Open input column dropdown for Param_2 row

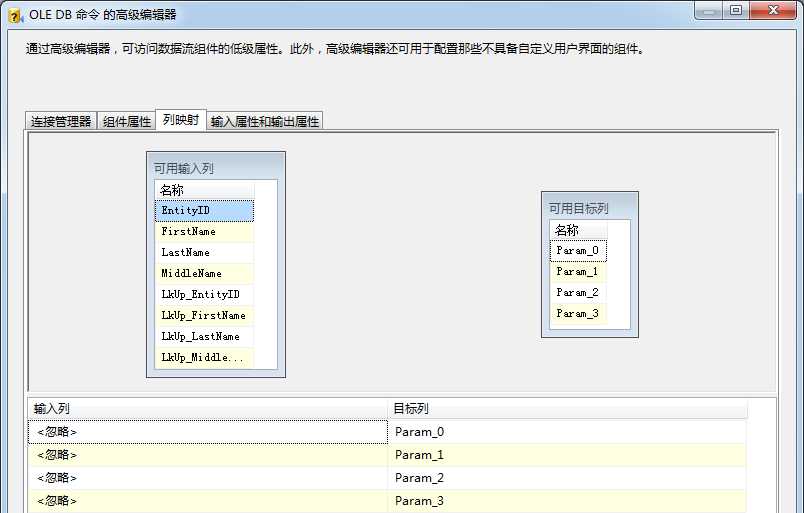[208, 478]
